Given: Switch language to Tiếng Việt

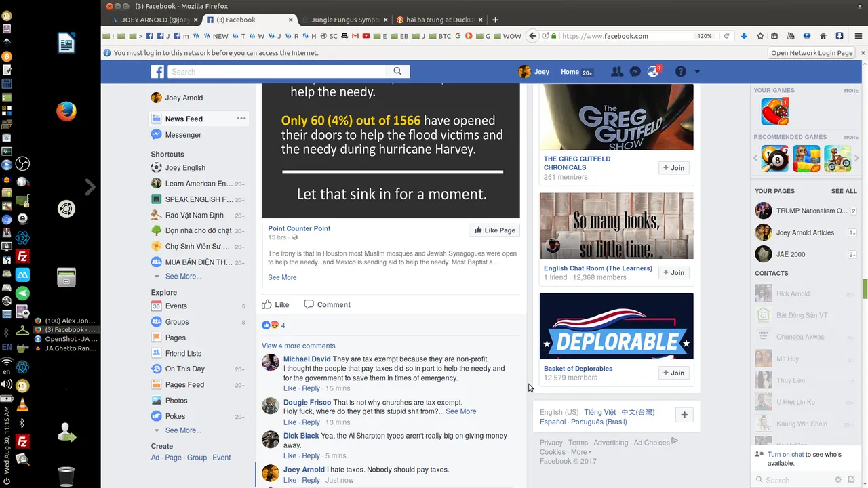Looking at the screenshot, I should pos(600,412).
